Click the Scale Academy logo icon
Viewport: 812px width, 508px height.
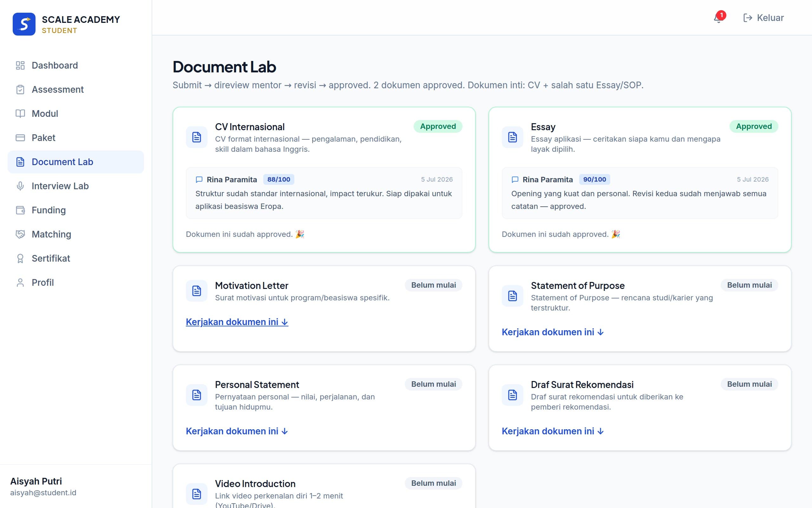pyautogui.click(x=24, y=24)
